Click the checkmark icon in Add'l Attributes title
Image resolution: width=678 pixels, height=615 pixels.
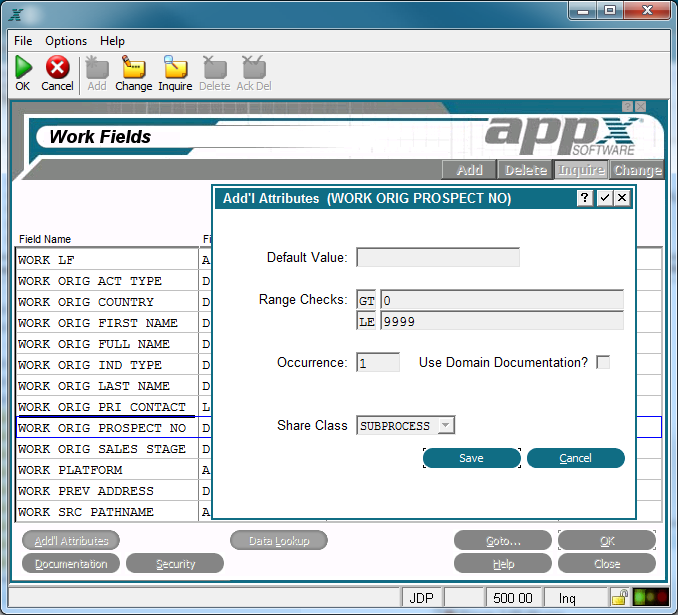[x=604, y=198]
